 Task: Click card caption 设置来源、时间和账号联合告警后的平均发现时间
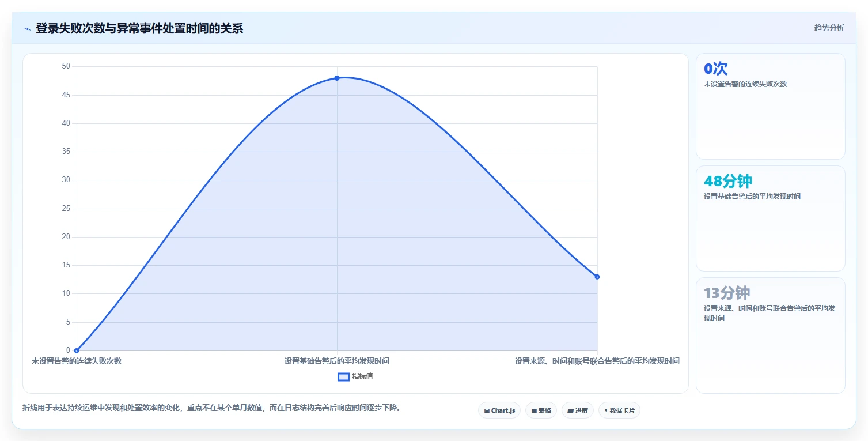pyautogui.click(x=770, y=313)
